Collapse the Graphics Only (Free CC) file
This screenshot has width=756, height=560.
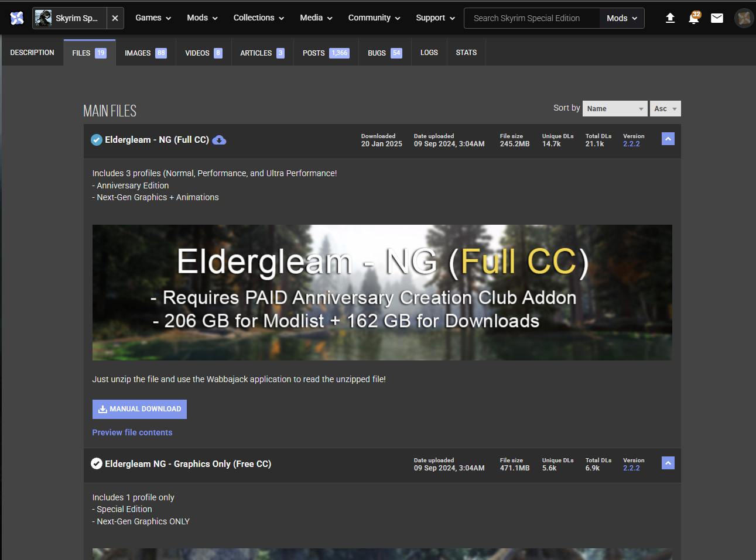(x=668, y=463)
